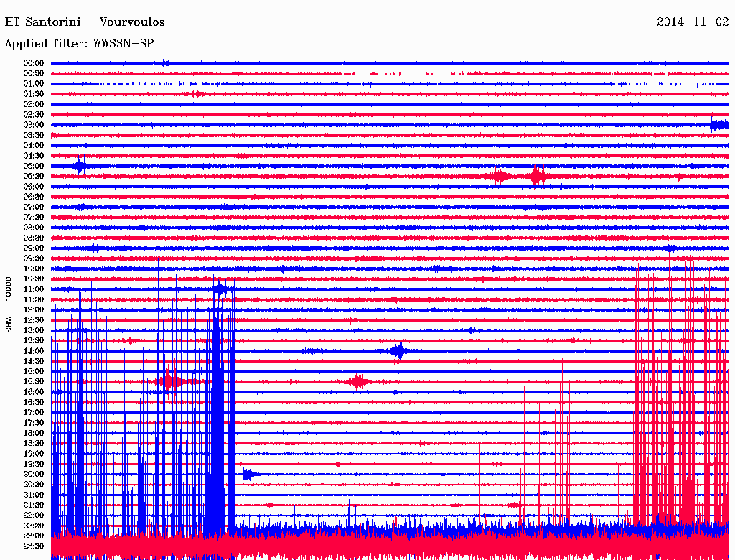Click the 08:00 time label

click(x=34, y=228)
